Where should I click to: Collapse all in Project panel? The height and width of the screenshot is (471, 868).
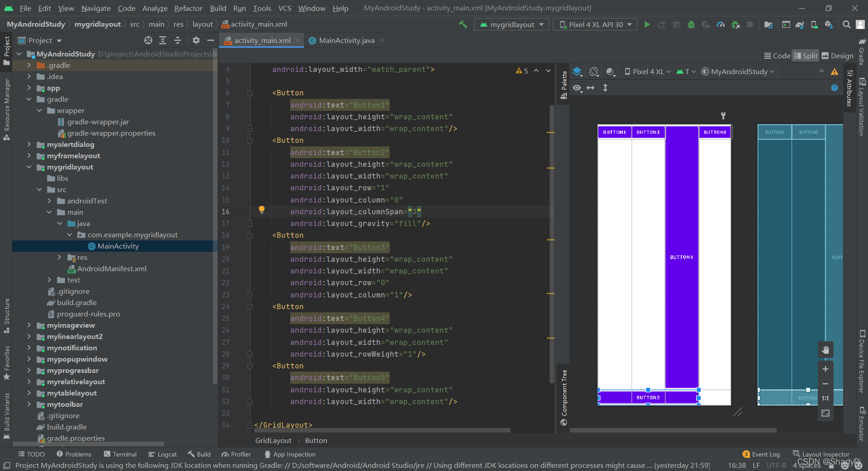point(178,40)
